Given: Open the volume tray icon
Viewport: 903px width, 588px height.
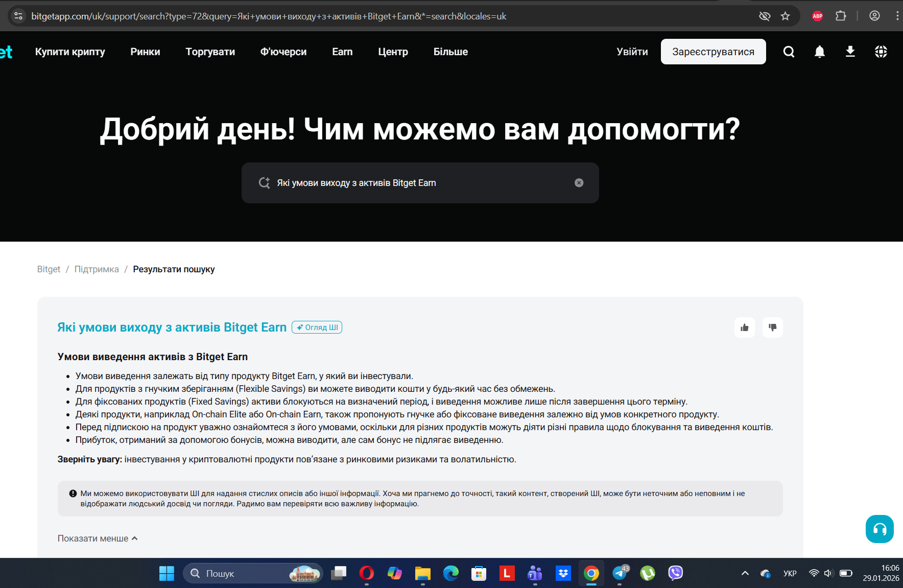Looking at the screenshot, I should (828, 573).
